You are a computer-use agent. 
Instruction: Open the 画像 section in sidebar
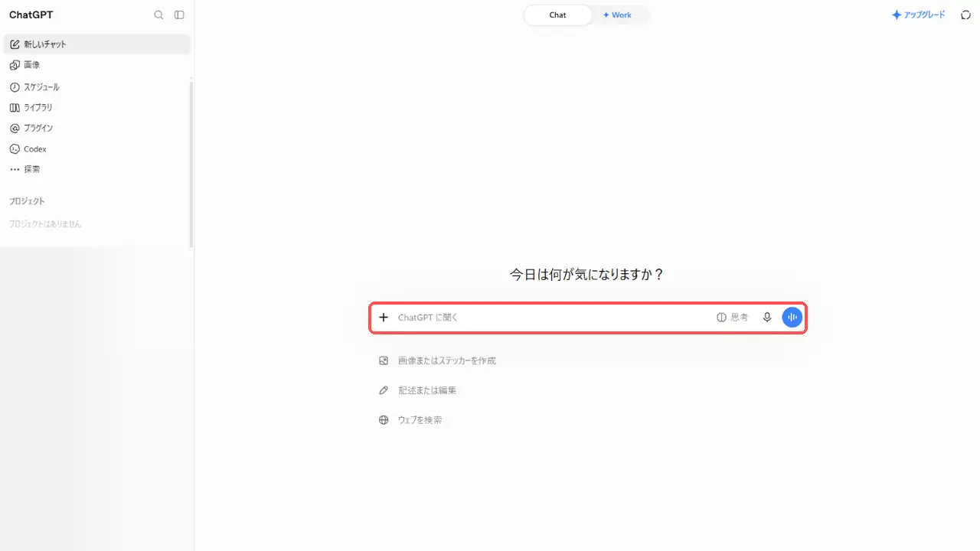(x=96, y=65)
